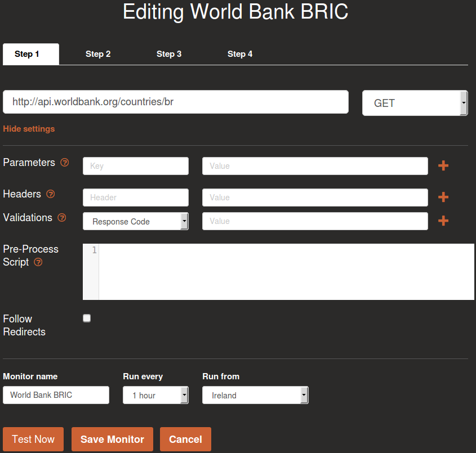
Task: Click the Test Now button
Action: pos(33,439)
